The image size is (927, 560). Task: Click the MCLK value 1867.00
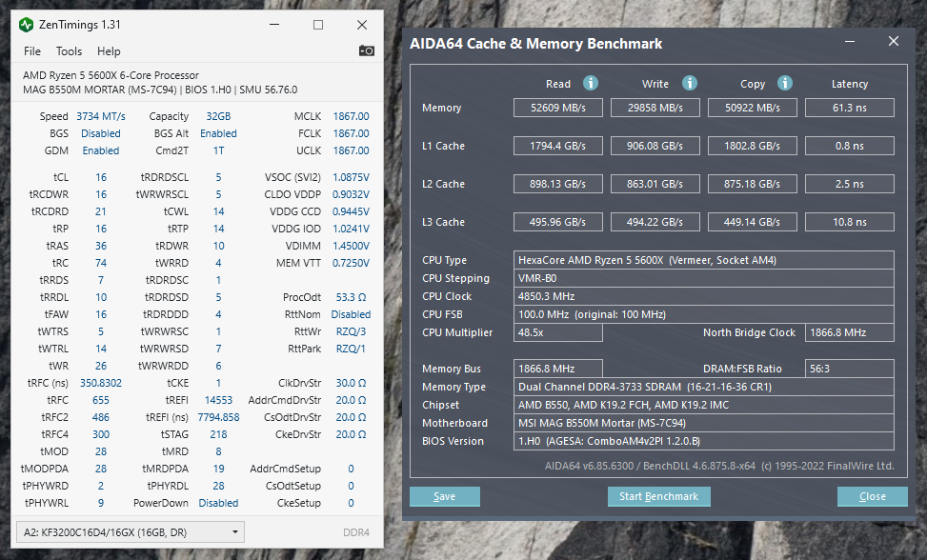pos(351,116)
